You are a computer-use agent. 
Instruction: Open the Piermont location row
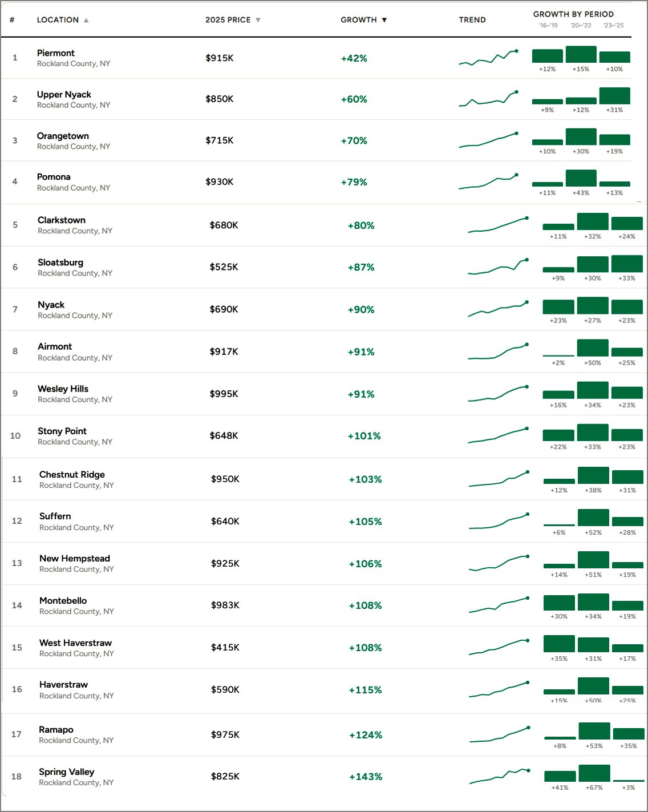coord(56,53)
